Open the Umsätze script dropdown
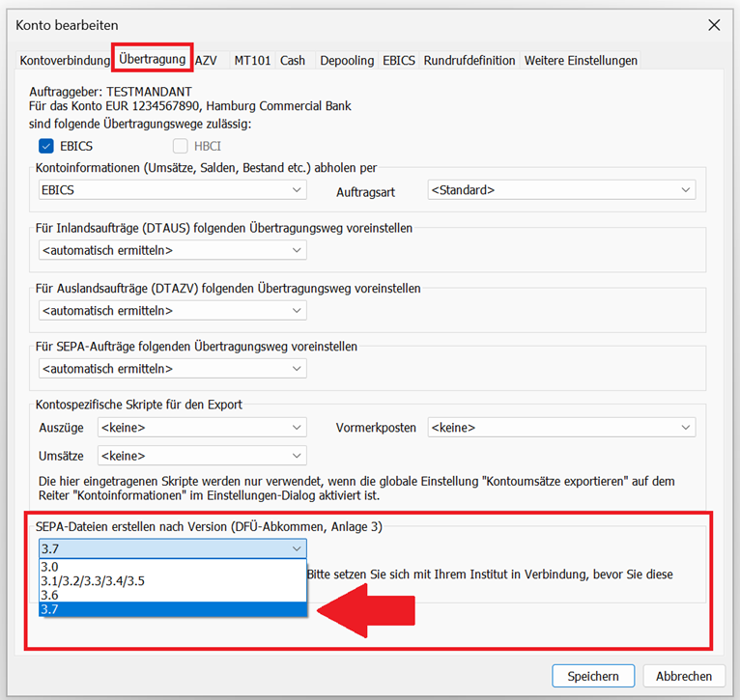Viewport: 740px width, 700px height. (202, 456)
